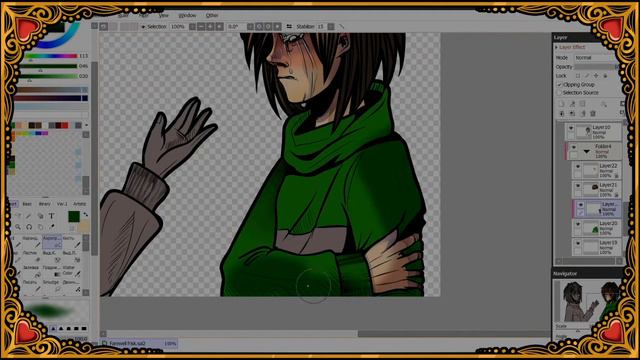Click the merge-down layer icon
Image resolution: width=640 pixels, height=360 pixels.
(x=573, y=113)
